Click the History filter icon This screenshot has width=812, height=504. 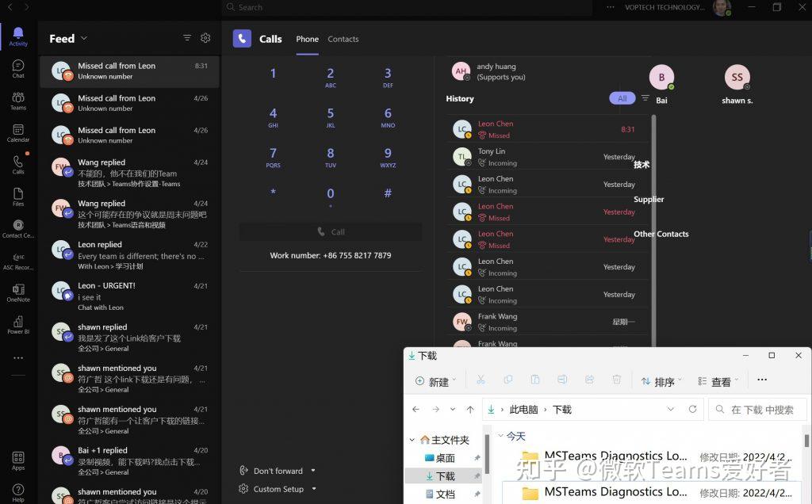[x=645, y=97]
